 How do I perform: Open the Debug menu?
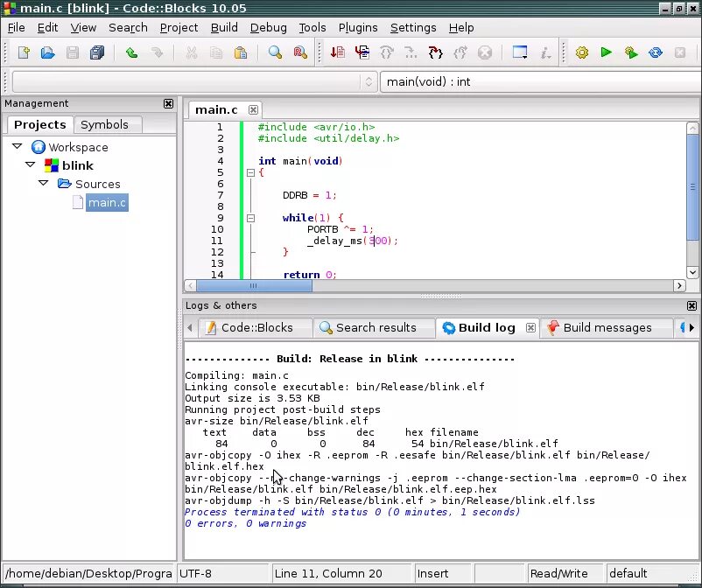(268, 28)
